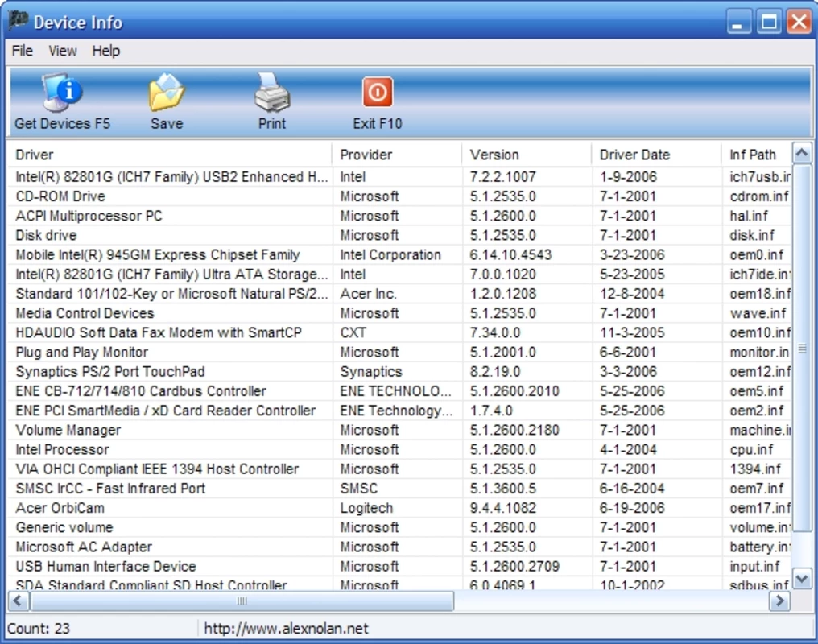818x644 pixels.
Task: Close the Device Info window
Action: pos(799,22)
